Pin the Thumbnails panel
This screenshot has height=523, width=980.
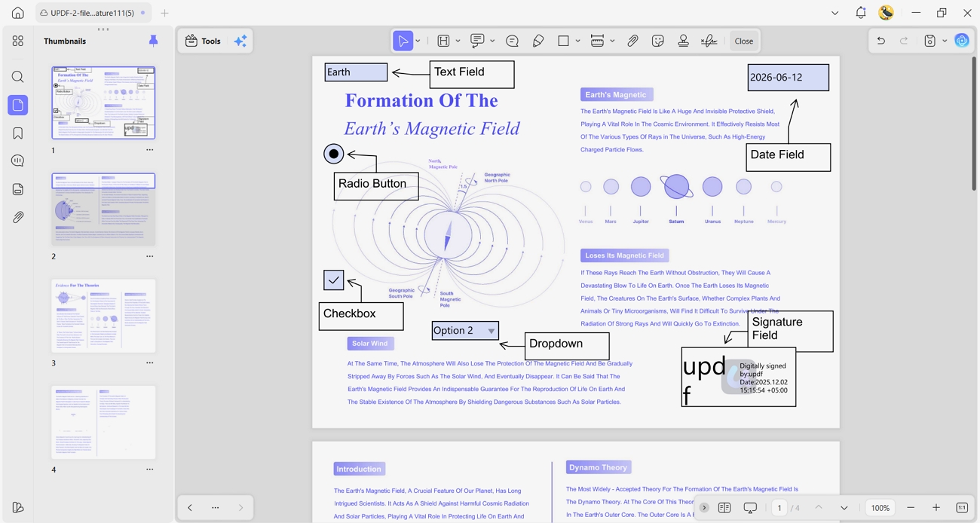153,41
